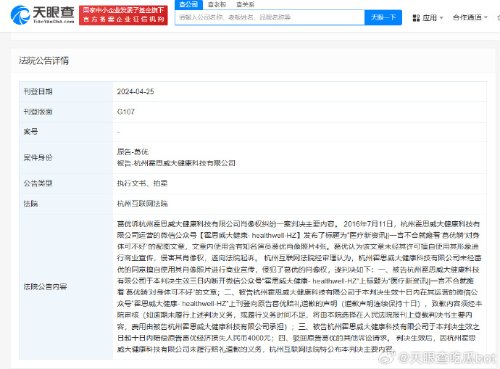The image size is (500, 369).
Task: Switch to the 查关系 search tab
Action: coord(245,4)
